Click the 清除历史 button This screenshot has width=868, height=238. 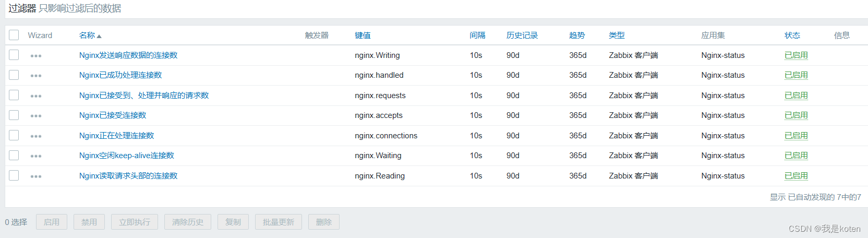(x=188, y=222)
